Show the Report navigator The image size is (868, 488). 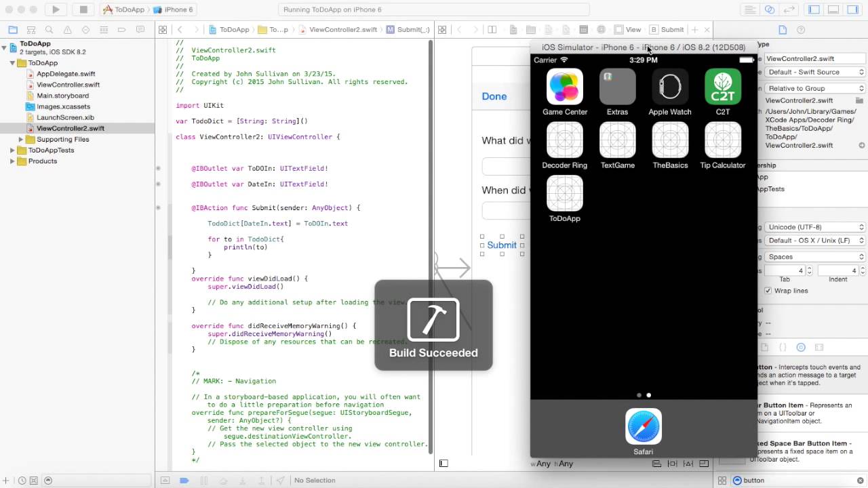tap(140, 30)
